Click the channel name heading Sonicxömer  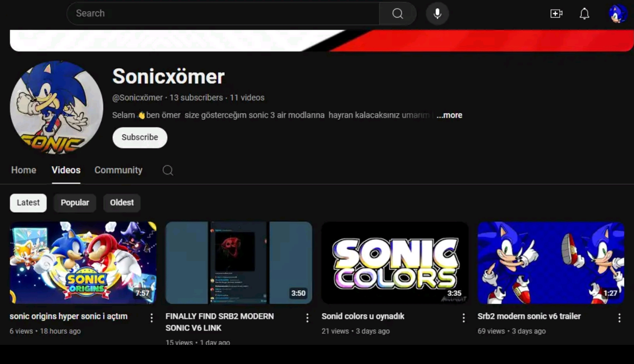tap(168, 77)
